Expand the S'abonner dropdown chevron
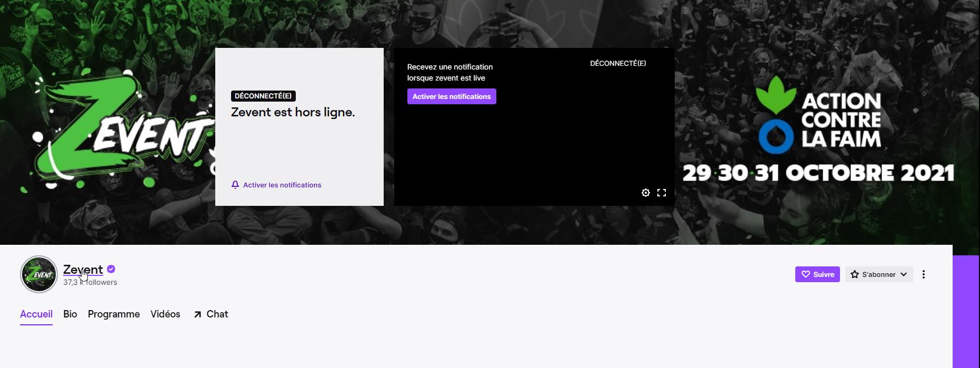The height and width of the screenshot is (368, 980). [x=904, y=274]
